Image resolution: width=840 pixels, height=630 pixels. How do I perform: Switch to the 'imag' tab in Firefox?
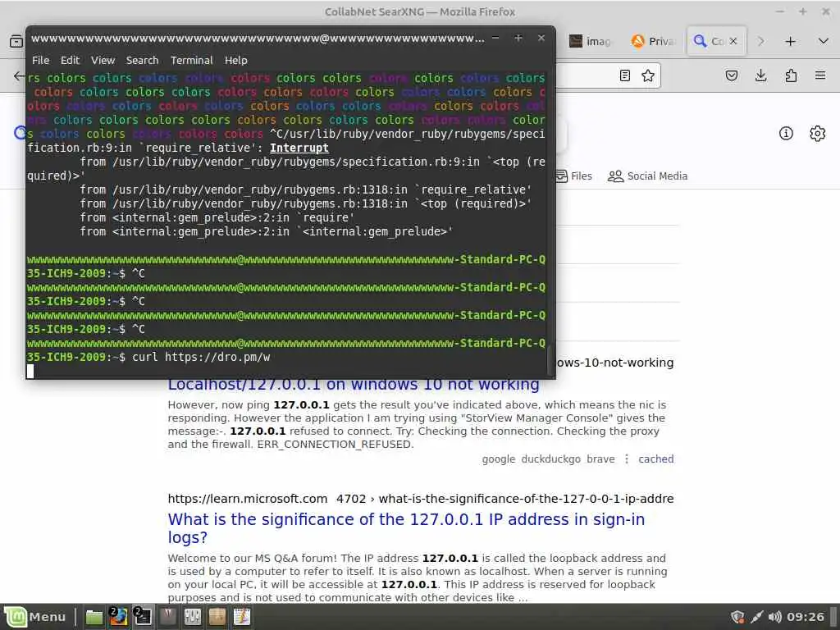pyautogui.click(x=590, y=41)
